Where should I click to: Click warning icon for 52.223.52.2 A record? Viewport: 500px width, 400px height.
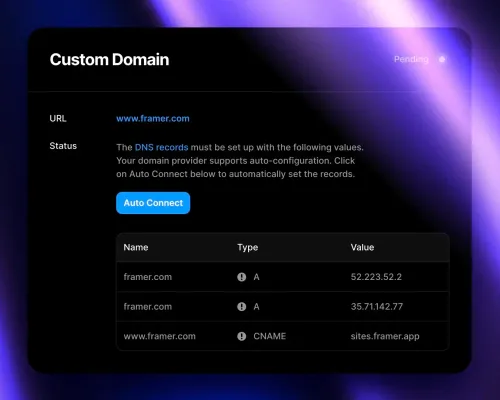click(x=242, y=277)
